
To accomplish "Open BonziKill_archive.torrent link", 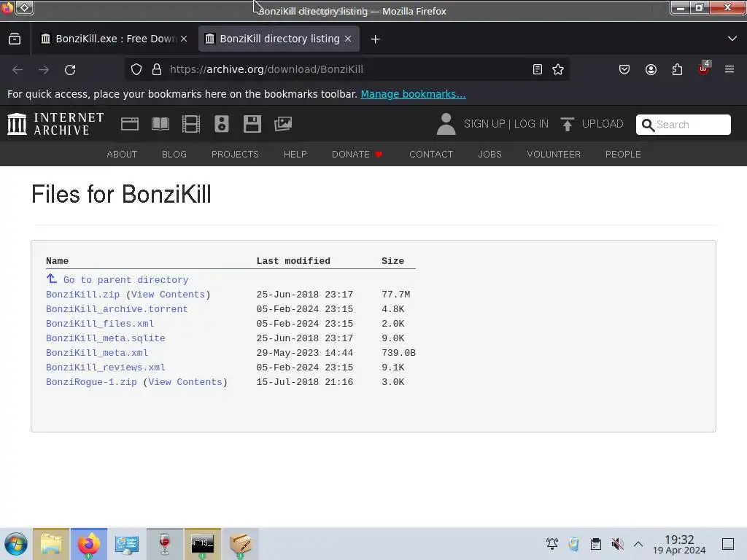I will pyautogui.click(x=117, y=309).
